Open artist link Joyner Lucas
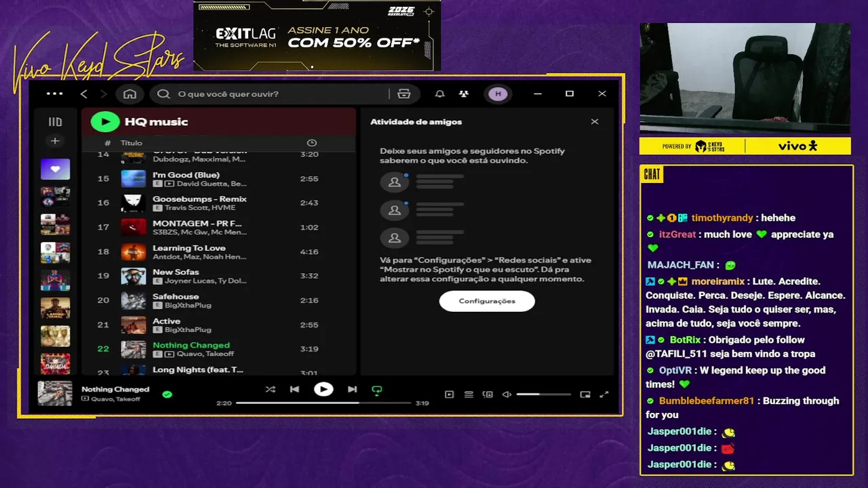868x488 pixels. pos(190,281)
